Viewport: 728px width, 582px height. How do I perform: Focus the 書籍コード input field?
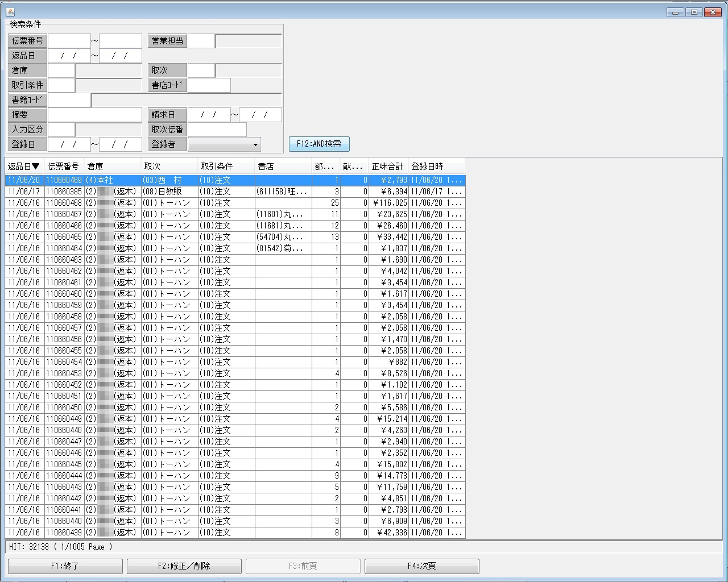[x=69, y=100]
